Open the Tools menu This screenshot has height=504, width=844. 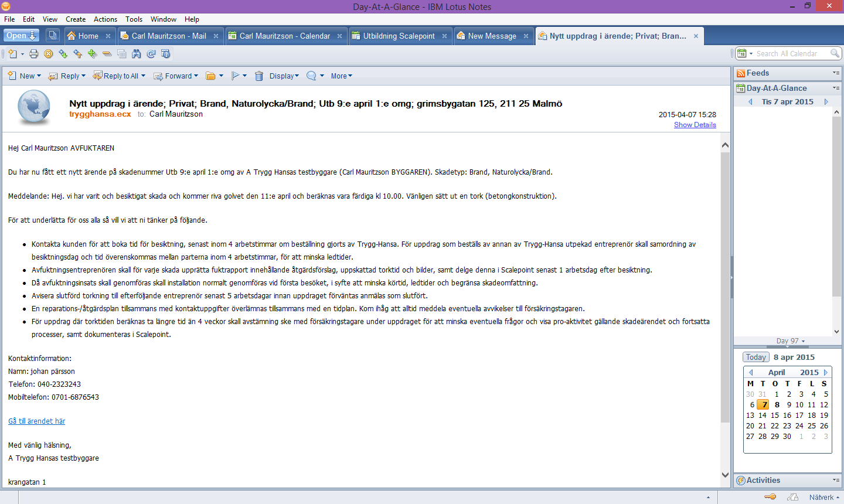pyautogui.click(x=134, y=19)
